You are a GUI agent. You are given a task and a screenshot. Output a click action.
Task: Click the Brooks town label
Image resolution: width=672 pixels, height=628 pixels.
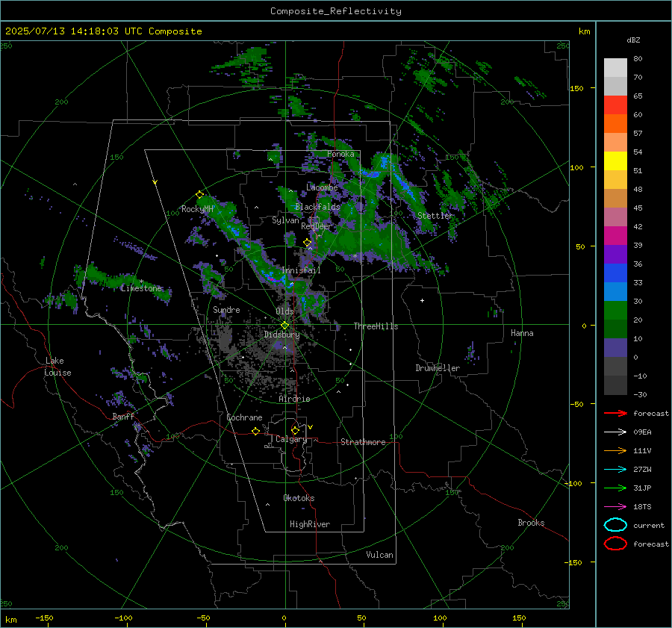[531, 523]
